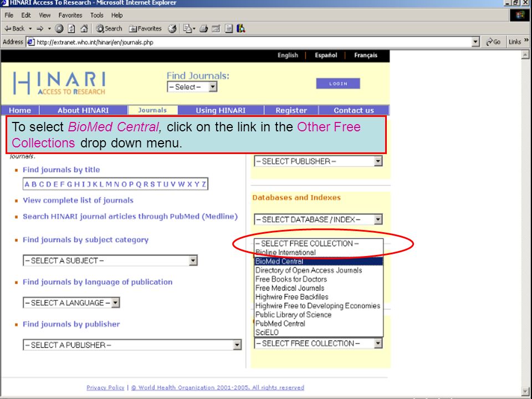Open the Contact us nav tab

coord(354,110)
